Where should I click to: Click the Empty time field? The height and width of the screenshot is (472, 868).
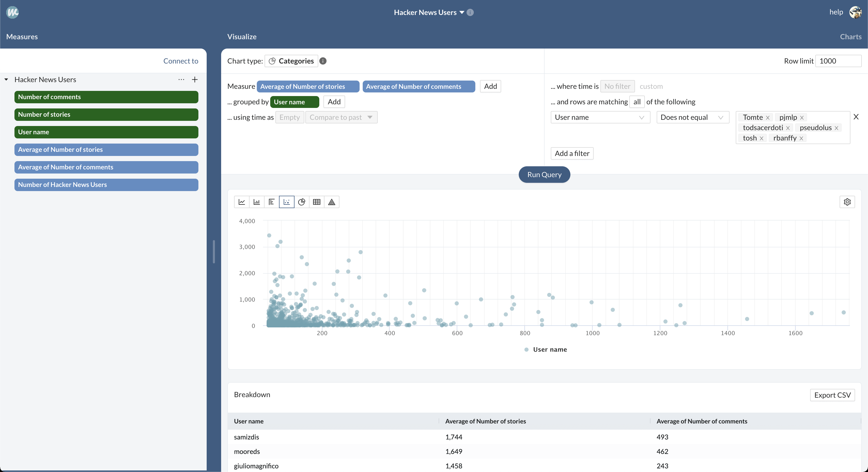[289, 117]
